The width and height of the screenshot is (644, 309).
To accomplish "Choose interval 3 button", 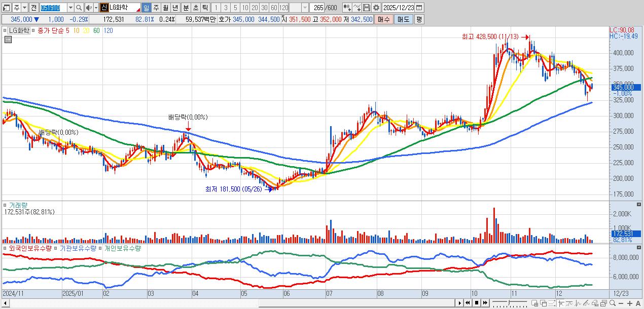I will pos(226,8).
